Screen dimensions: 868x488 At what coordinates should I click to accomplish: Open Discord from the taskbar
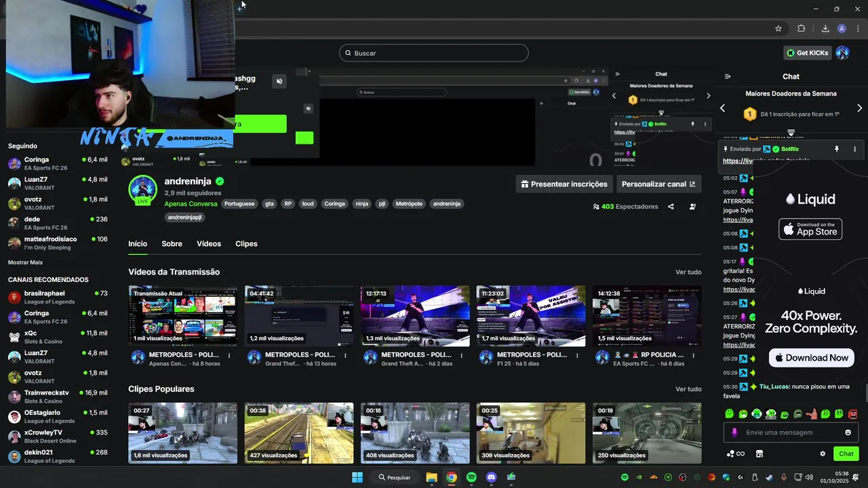click(492, 477)
